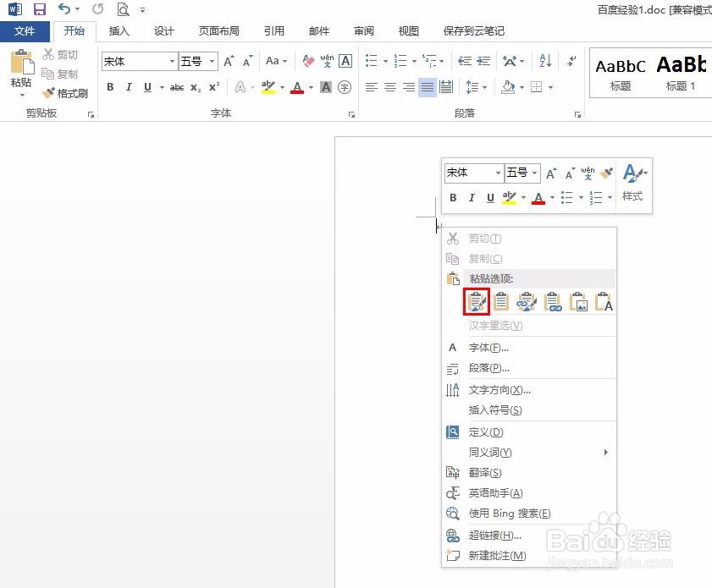712x588 pixels.
Task: Toggle Underline formatting in the ribbon
Action: (146, 86)
